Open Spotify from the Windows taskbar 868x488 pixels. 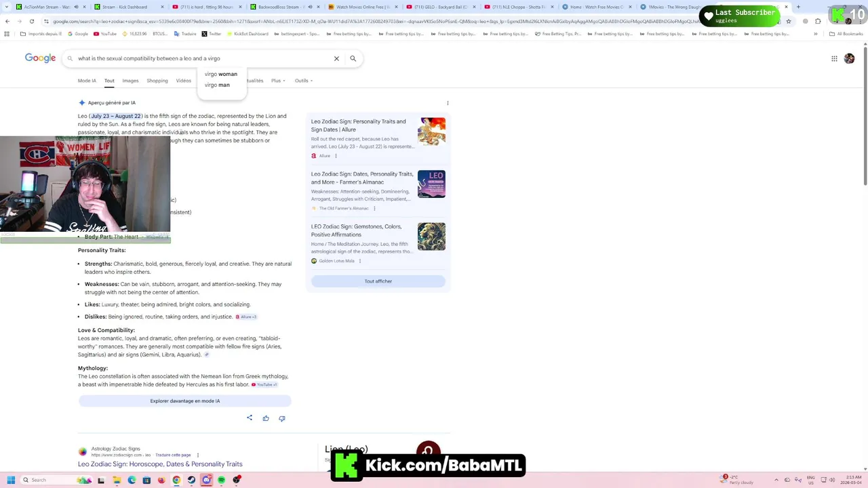[x=221, y=480]
